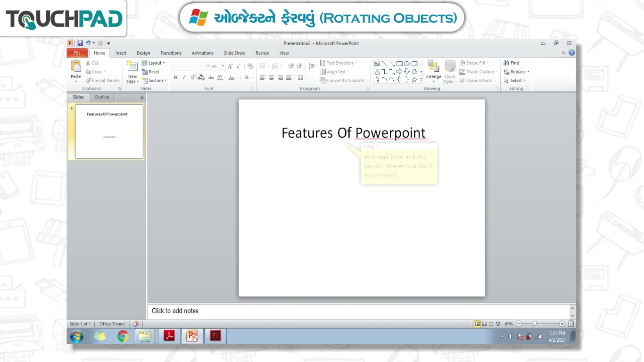Minimize the ribbon
644x362 pixels.
tap(564, 53)
